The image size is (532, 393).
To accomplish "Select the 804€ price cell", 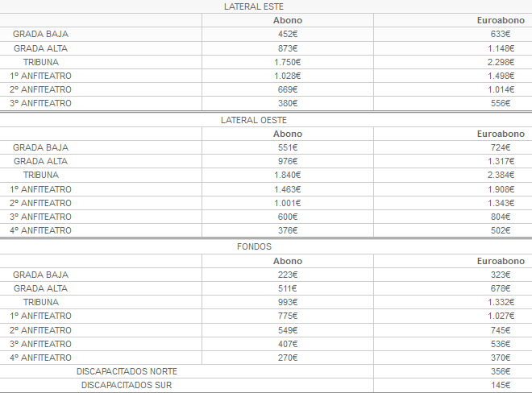I will 501,217.
